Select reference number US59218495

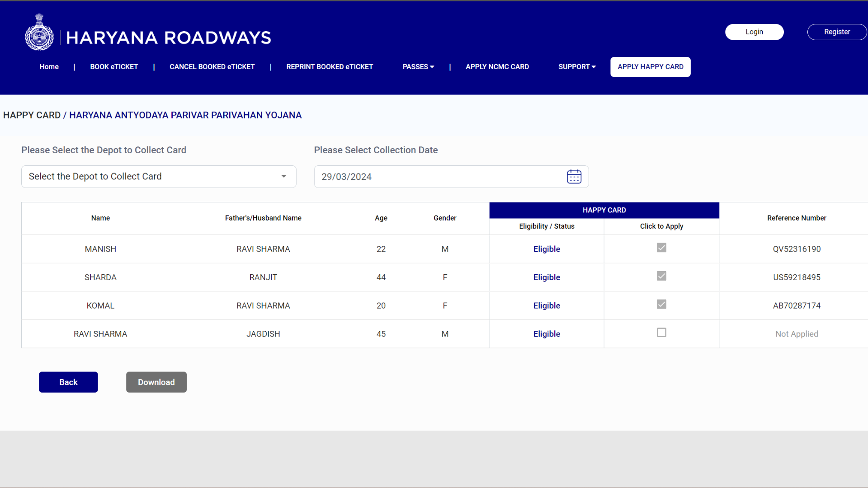pos(797,277)
